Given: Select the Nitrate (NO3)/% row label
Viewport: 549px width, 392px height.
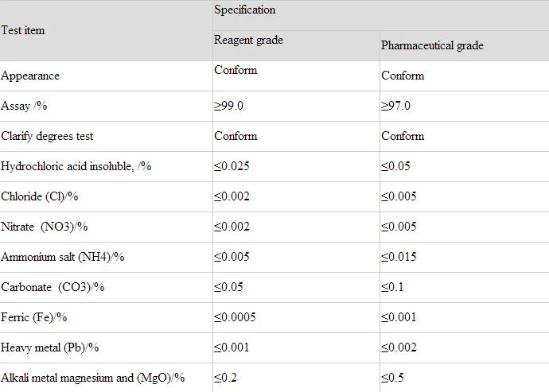Looking at the screenshot, I should click(45, 227).
